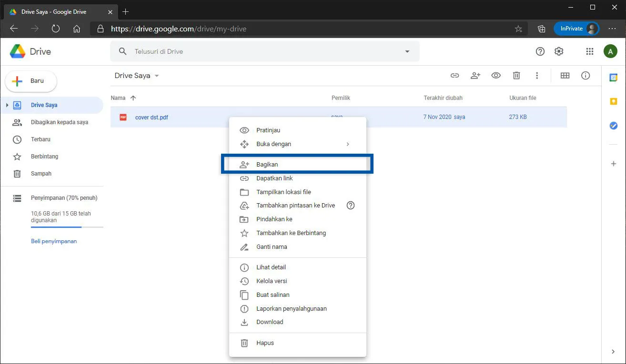
Task: Open the Beli penyimpanan link
Action: pyautogui.click(x=54, y=241)
